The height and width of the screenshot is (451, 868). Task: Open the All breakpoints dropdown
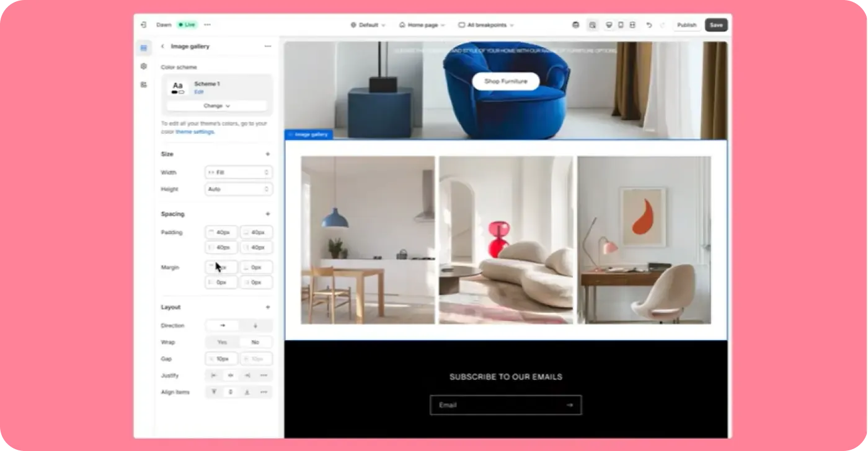486,25
